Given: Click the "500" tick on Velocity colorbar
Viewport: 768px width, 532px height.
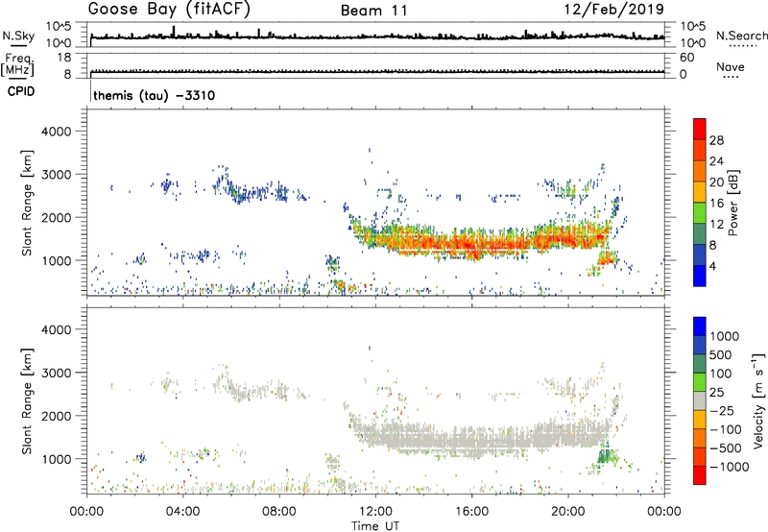Looking at the screenshot, I should click(x=721, y=354).
